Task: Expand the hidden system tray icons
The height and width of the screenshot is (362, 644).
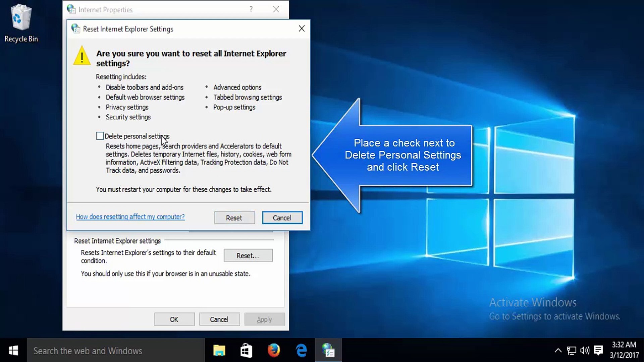Action: click(x=558, y=351)
